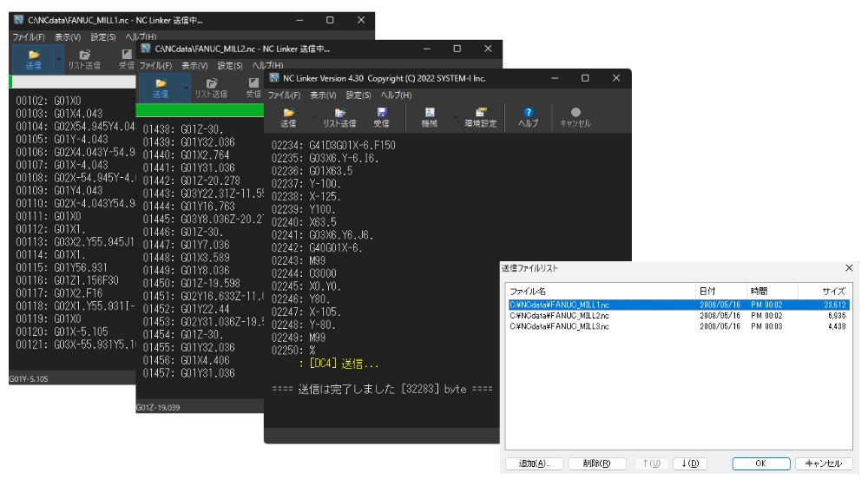Open ファイル(F) menu in front NC Linker window

click(284, 95)
